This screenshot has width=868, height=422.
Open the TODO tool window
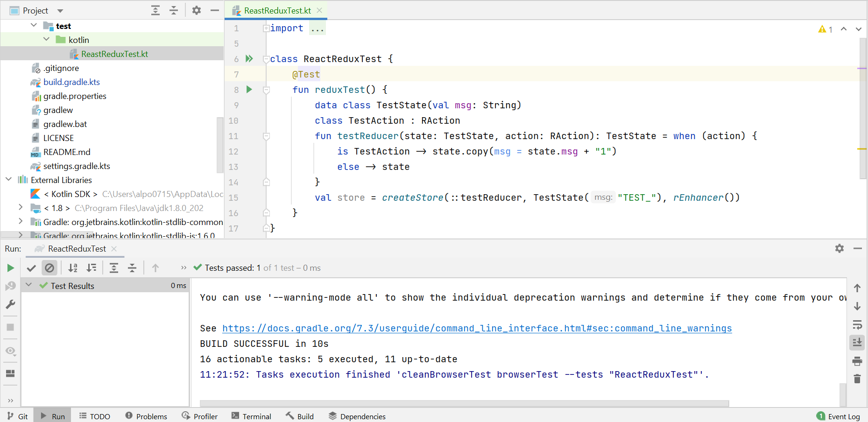(95, 416)
